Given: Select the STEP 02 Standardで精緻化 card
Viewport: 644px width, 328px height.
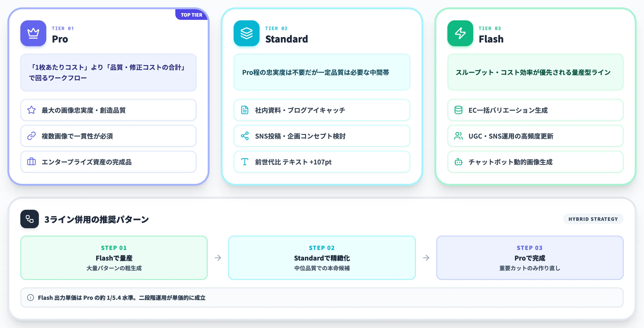Looking at the screenshot, I should (x=322, y=258).
